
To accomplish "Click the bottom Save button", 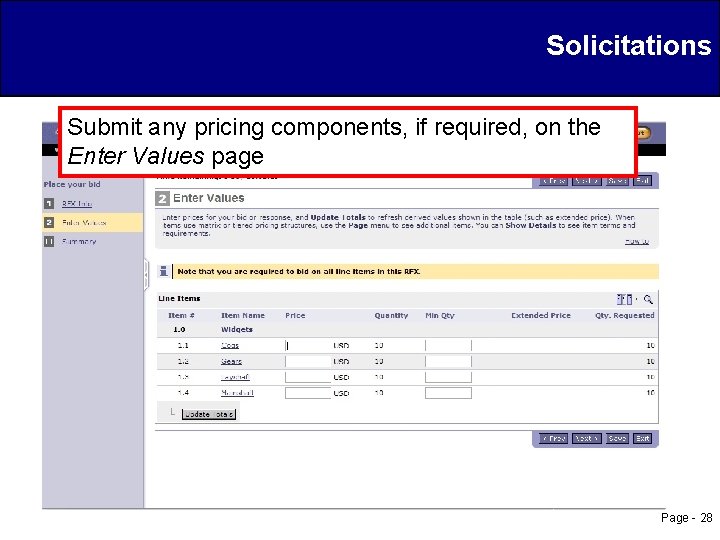I will point(617,439).
